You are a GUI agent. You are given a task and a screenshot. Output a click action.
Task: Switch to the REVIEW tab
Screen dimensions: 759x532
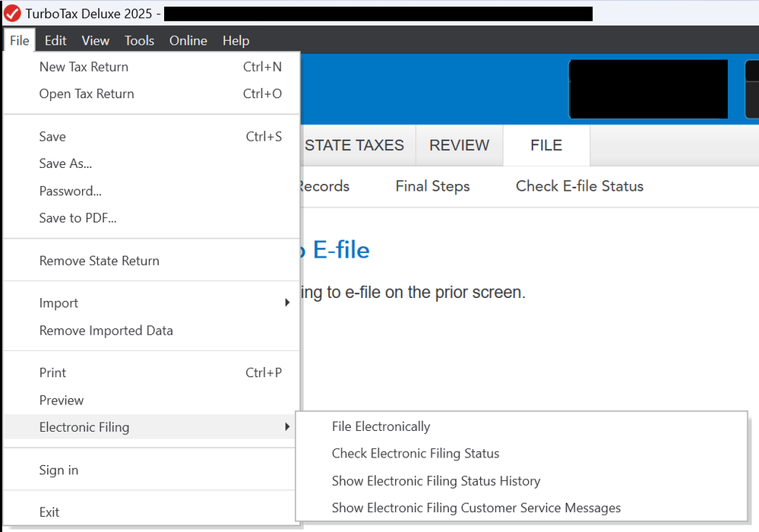459,145
